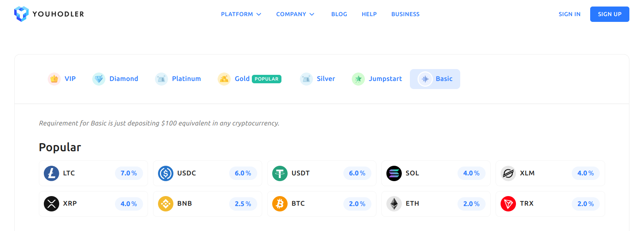Select the SOL Solana coin icon
The height and width of the screenshot is (231, 644).
[x=394, y=173]
